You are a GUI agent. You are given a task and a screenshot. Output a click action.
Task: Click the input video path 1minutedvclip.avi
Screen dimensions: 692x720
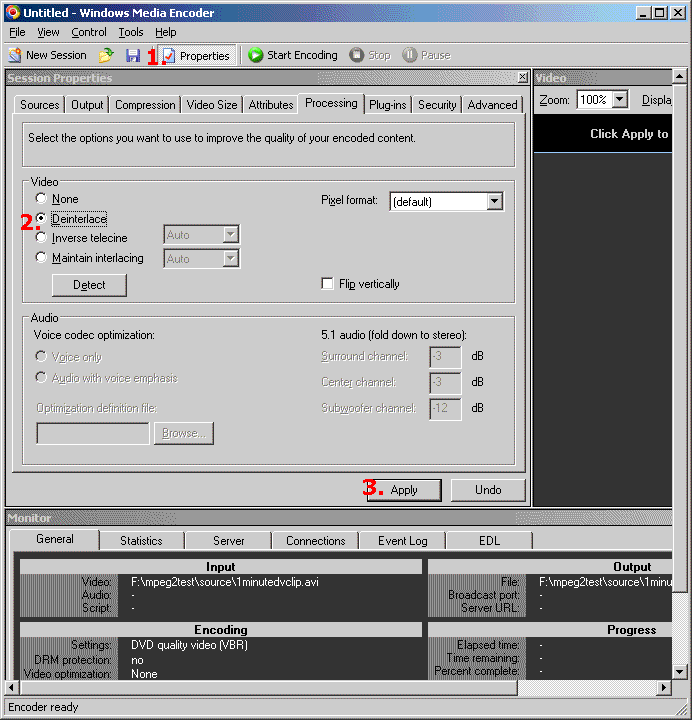[225, 582]
